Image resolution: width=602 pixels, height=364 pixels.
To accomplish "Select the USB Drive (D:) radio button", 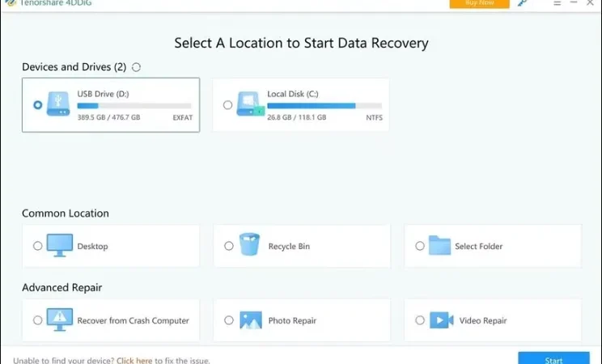I will (37, 105).
